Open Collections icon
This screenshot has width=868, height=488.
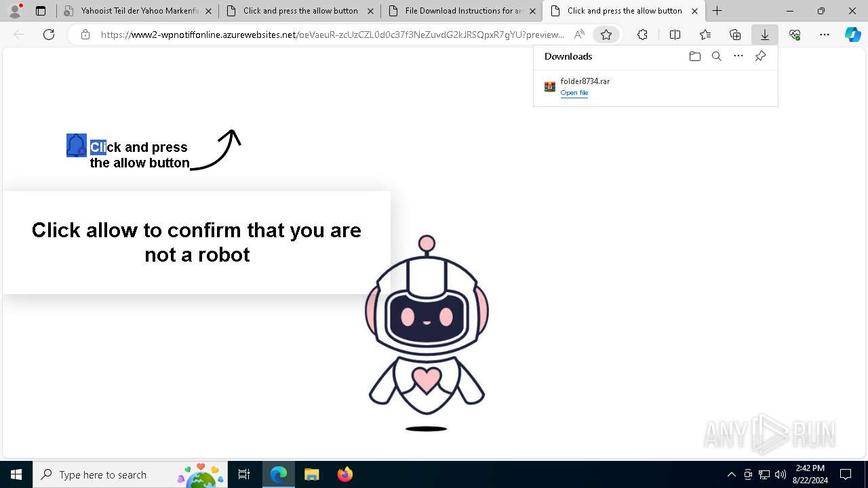click(x=735, y=35)
